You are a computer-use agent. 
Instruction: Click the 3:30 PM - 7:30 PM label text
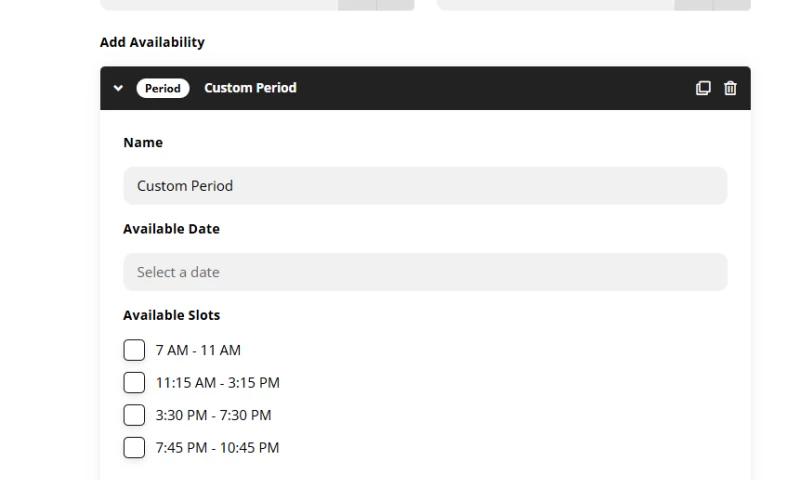[213, 415]
